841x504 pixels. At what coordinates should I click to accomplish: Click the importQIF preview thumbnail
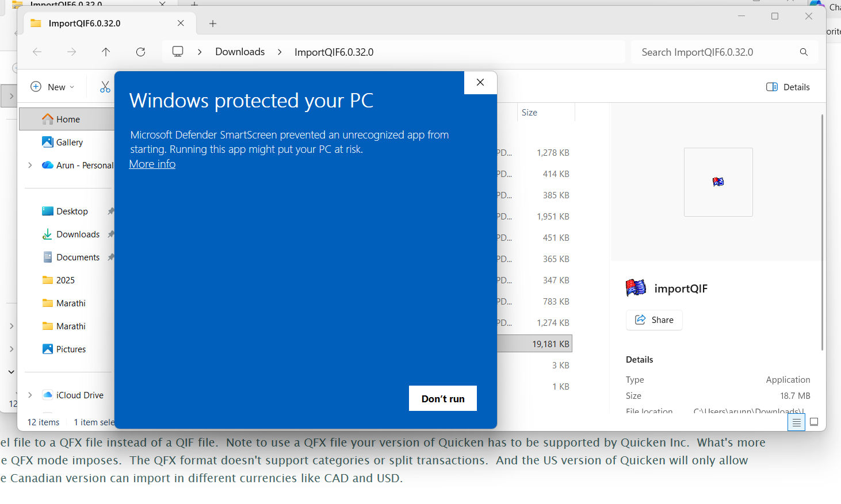[718, 182]
